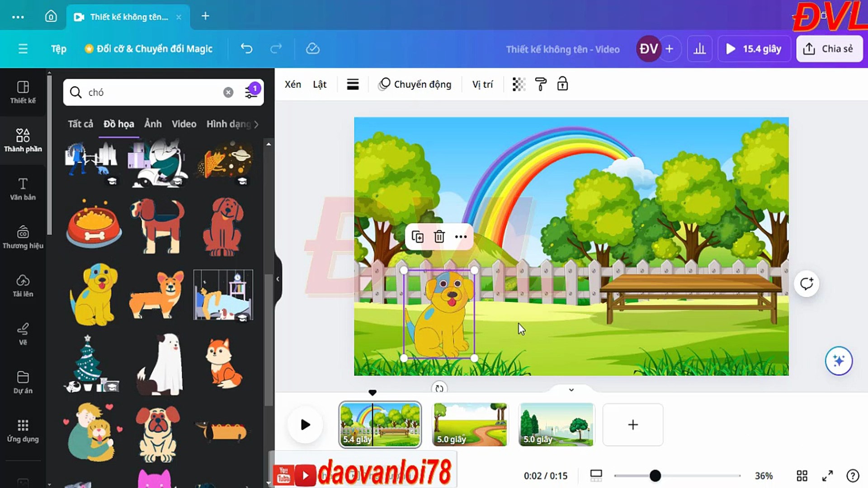Select the second 5.0 giây page thumbnail
Screen dimensions: 868x488
(556, 424)
